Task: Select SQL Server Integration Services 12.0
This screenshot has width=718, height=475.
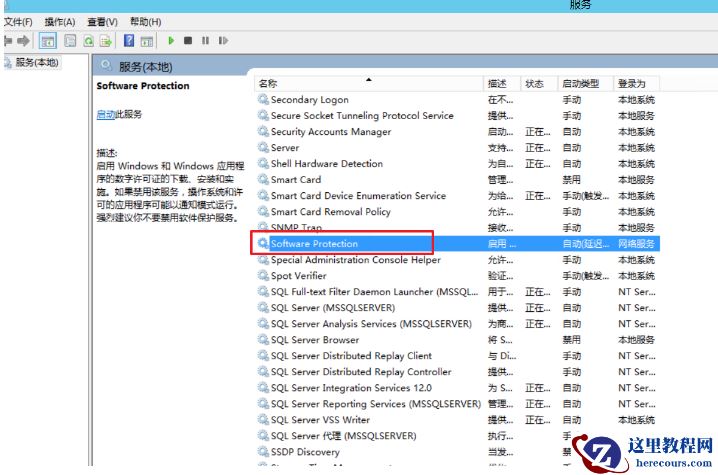Action: [458, 388]
